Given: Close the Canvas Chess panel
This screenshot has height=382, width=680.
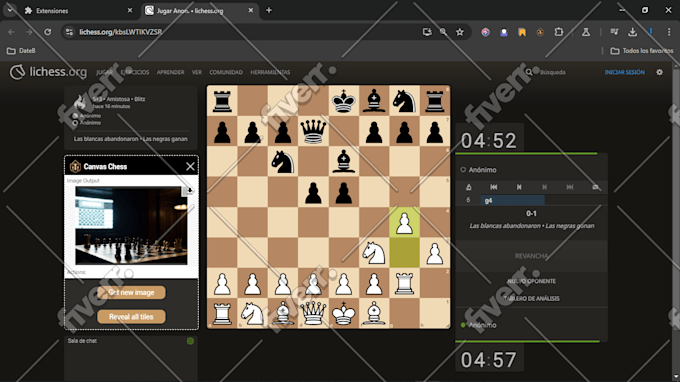Looking at the screenshot, I should [190, 167].
